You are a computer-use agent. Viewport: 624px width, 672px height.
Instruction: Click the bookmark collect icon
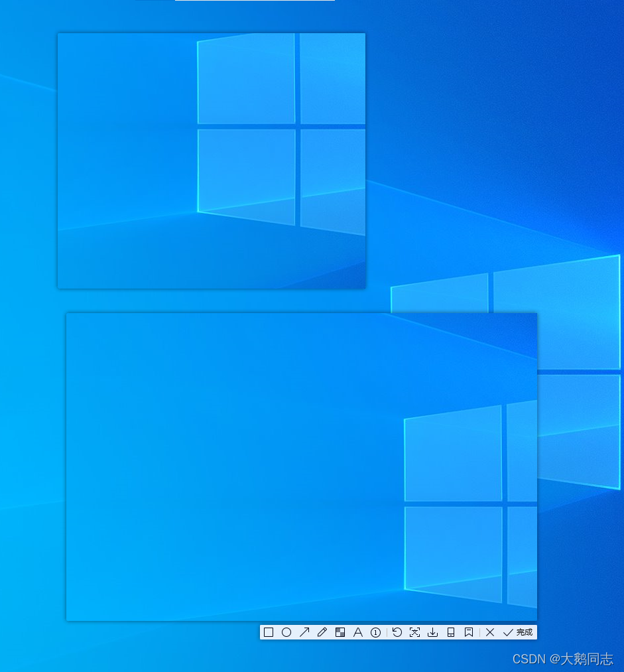[469, 632]
